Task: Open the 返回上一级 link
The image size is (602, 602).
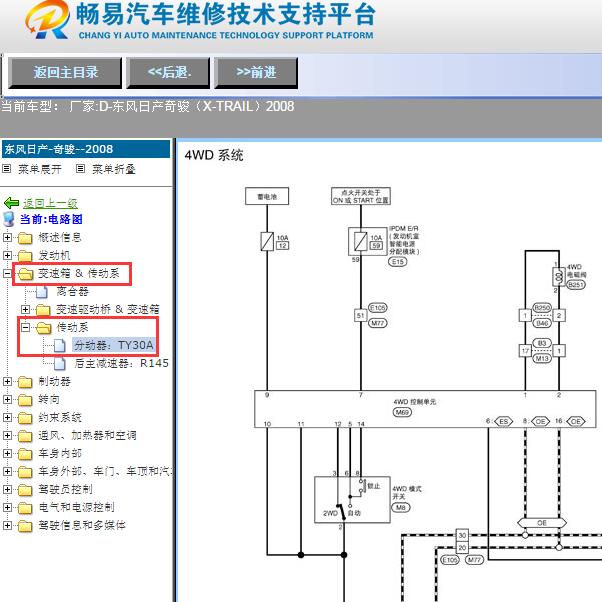Action: [50, 203]
